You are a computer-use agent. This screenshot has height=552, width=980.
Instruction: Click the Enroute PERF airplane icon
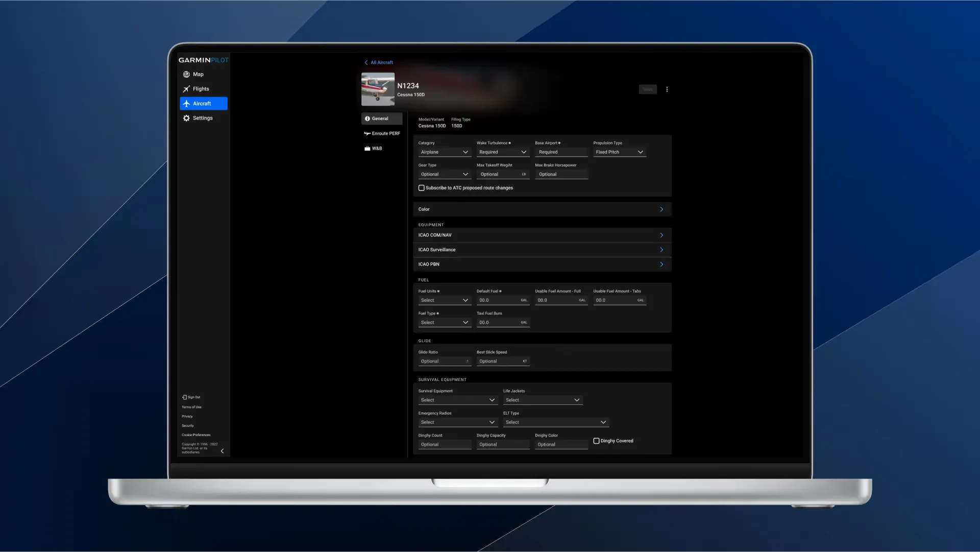367,133
